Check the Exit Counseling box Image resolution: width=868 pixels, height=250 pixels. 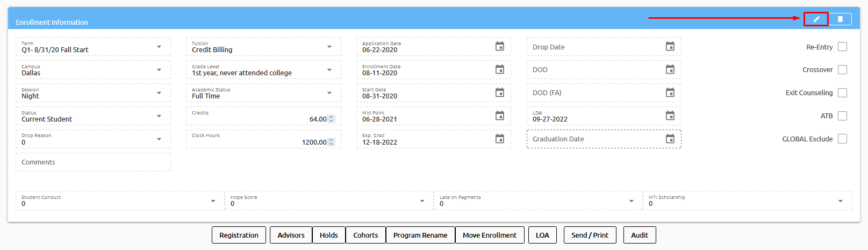(x=842, y=93)
